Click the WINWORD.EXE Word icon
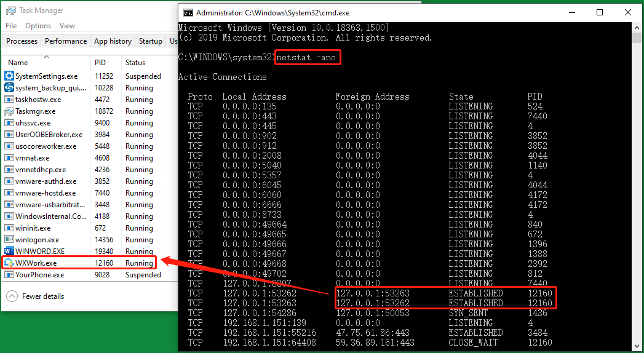The image size is (644, 353). [9, 252]
